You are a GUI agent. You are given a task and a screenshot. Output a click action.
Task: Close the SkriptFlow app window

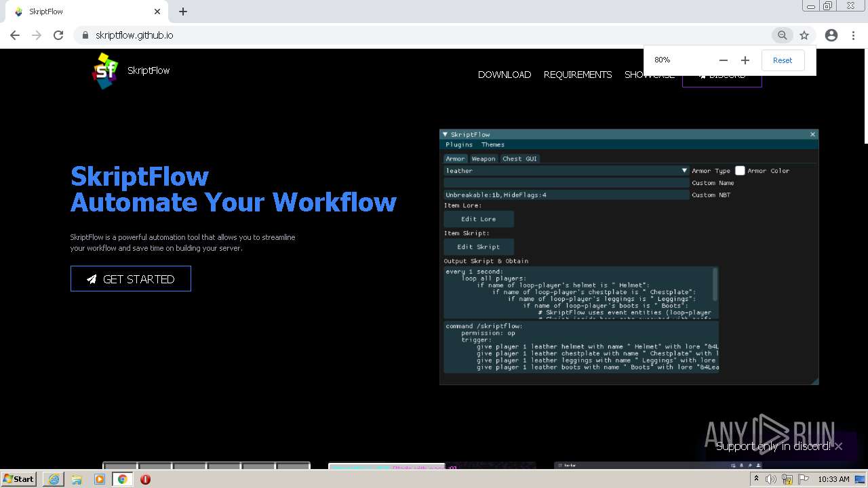click(x=812, y=134)
